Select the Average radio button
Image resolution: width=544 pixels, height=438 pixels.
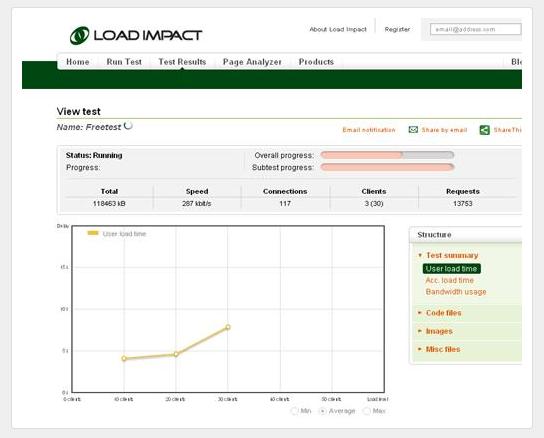323,411
